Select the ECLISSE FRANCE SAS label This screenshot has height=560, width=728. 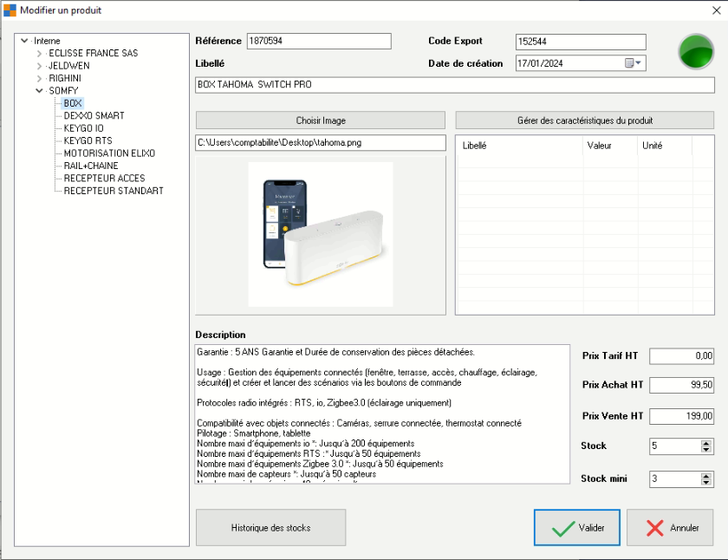pos(94,54)
